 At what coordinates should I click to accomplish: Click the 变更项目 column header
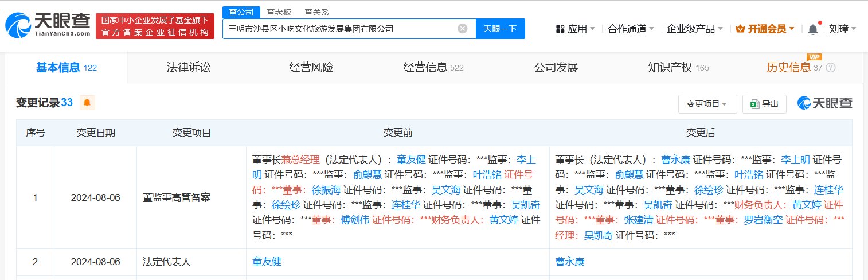[x=192, y=133]
